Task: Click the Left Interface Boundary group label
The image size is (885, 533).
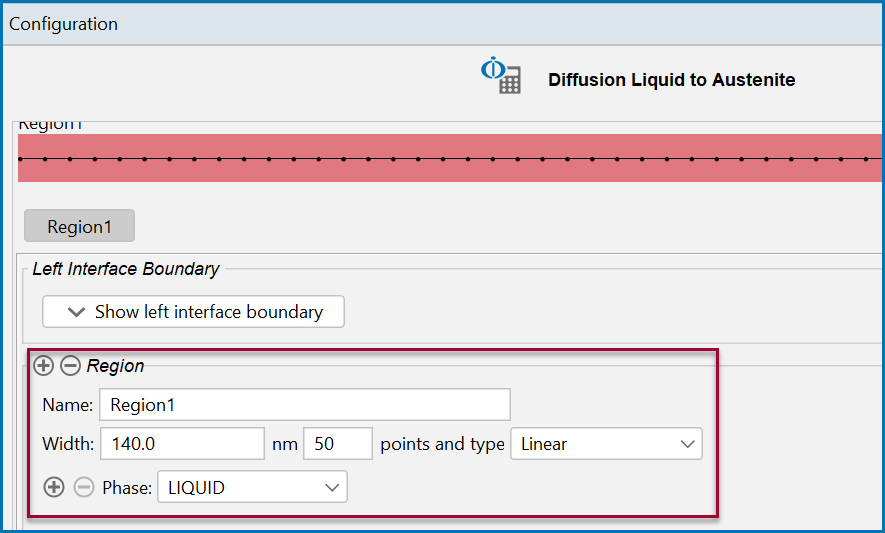Action: [125, 269]
